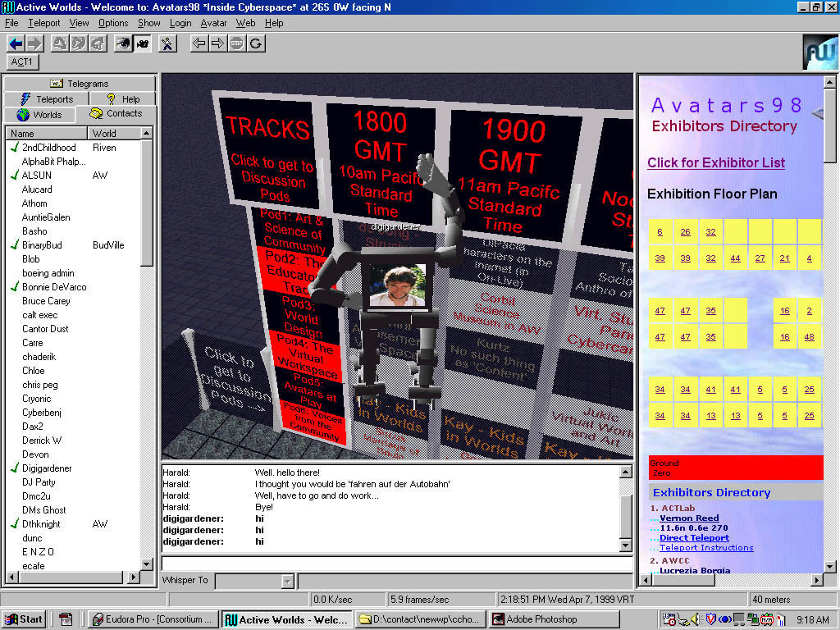Open booth 44 on the floor plan

[x=736, y=258]
